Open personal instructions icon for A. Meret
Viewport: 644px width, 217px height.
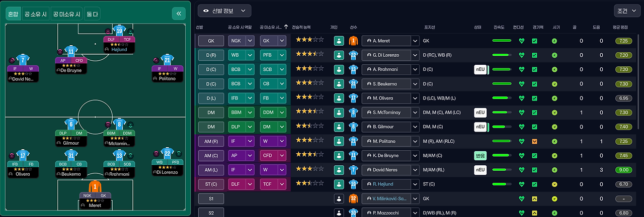pos(339,41)
